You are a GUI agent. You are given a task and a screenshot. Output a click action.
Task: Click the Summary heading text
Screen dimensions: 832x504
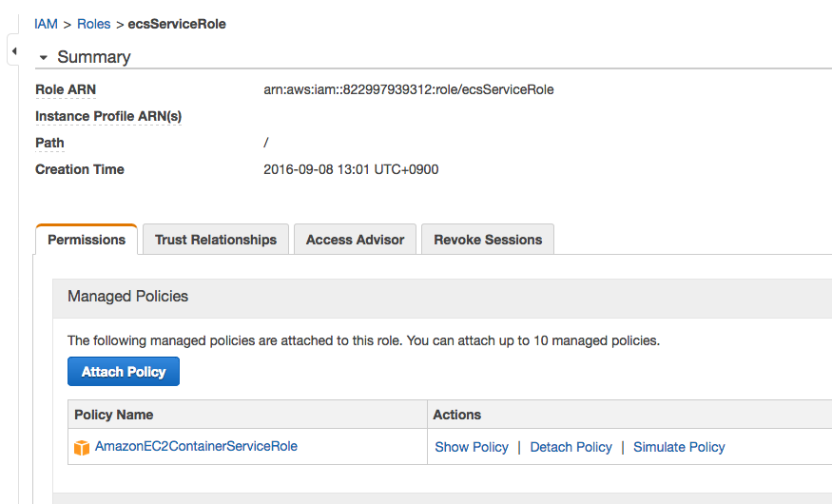point(94,57)
